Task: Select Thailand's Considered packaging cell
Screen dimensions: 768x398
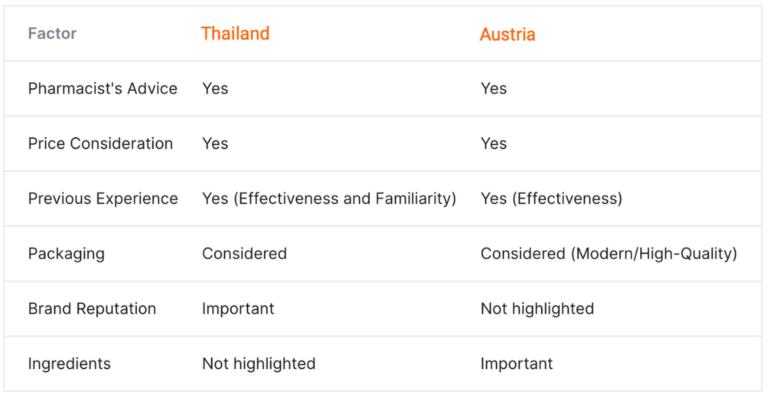Action: pyautogui.click(x=244, y=254)
